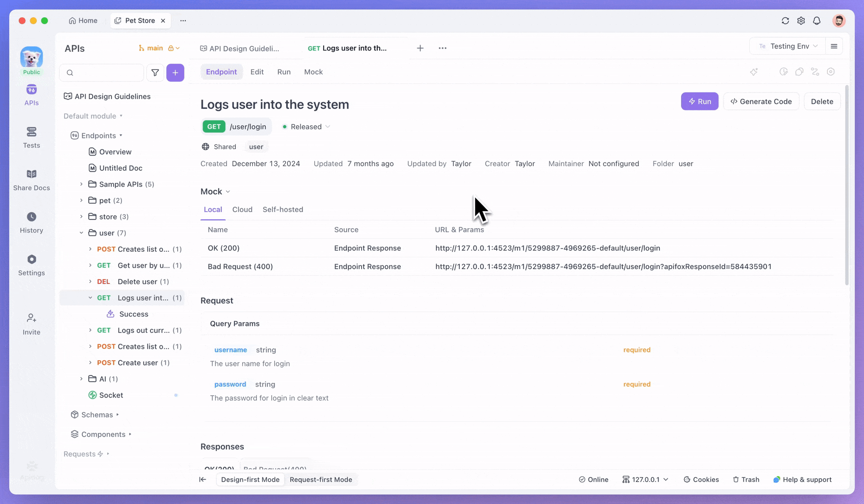Click the purple Run button

[699, 102]
